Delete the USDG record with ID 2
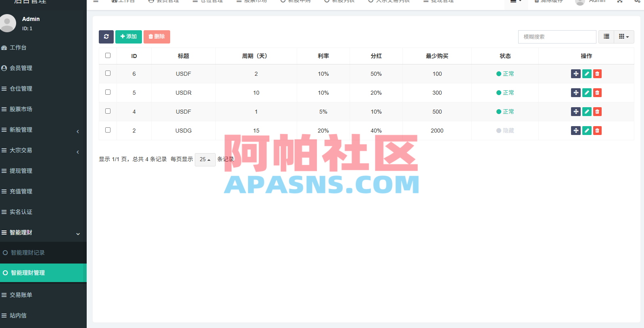Image resolution: width=644 pixels, height=328 pixels. (597, 131)
